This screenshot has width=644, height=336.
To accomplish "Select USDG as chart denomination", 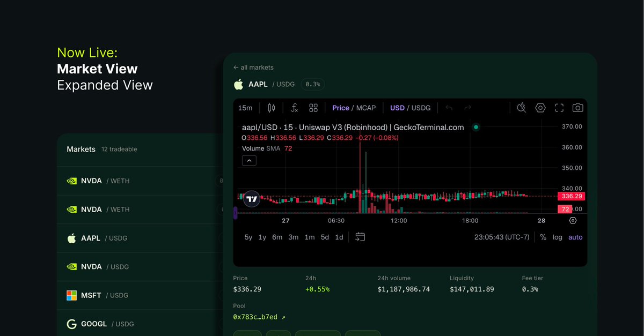I will pos(421,108).
